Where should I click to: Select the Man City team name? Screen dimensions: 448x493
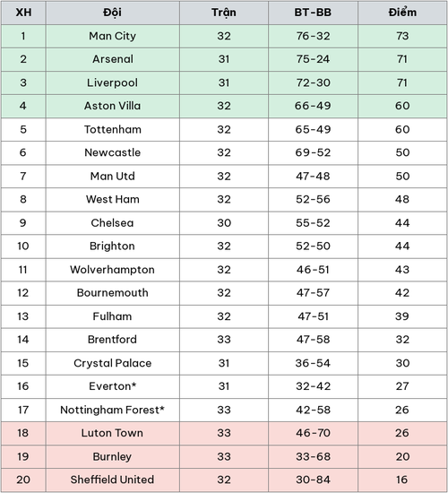click(x=112, y=36)
